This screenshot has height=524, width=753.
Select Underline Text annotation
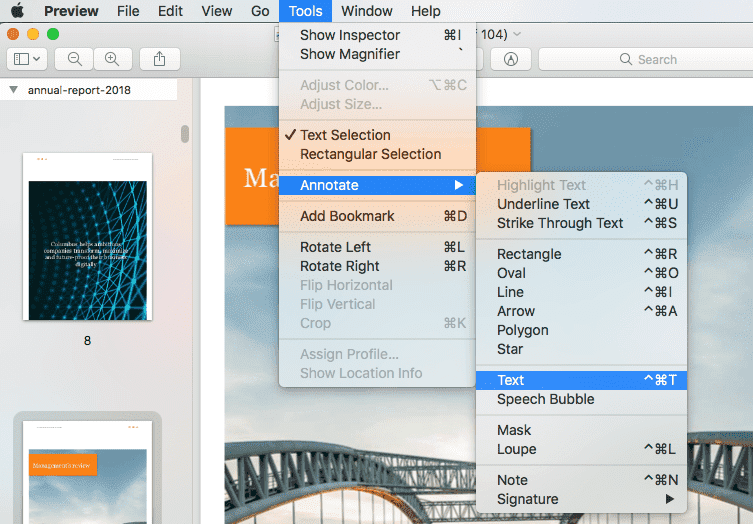coord(582,204)
